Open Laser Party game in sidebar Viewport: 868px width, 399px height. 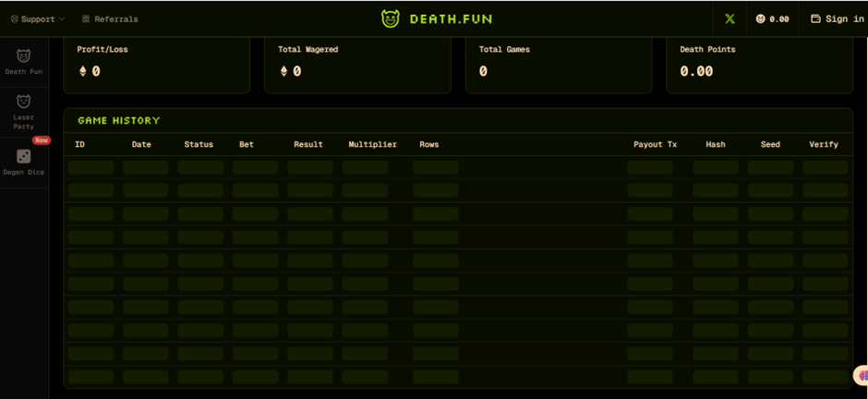pos(24,113)
